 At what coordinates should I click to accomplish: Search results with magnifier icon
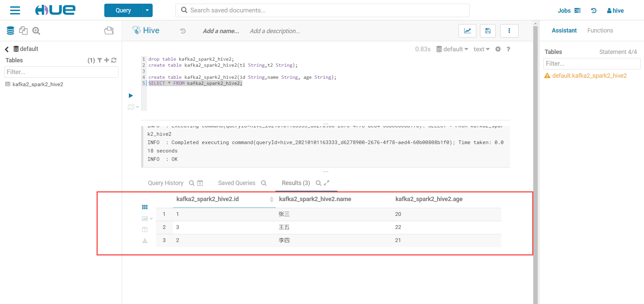tap(318, 183)
